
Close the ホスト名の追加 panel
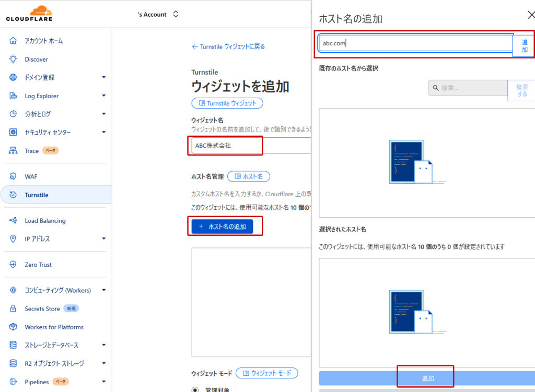click(x=531, y=15)
